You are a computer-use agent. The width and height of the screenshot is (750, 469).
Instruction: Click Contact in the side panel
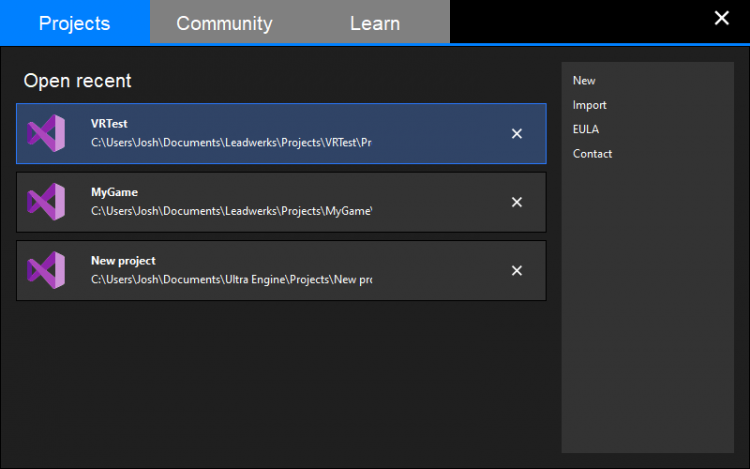pyautogui.click(x=592, y=154)
